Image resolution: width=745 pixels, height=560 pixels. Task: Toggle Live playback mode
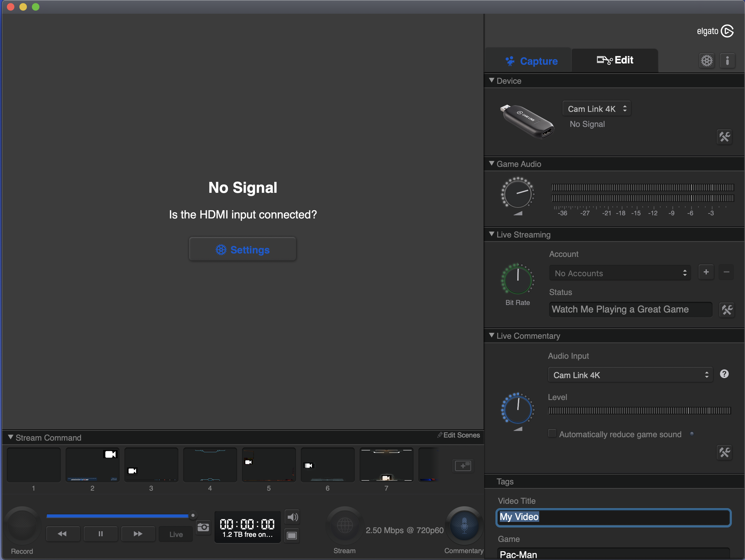(175, 534)
